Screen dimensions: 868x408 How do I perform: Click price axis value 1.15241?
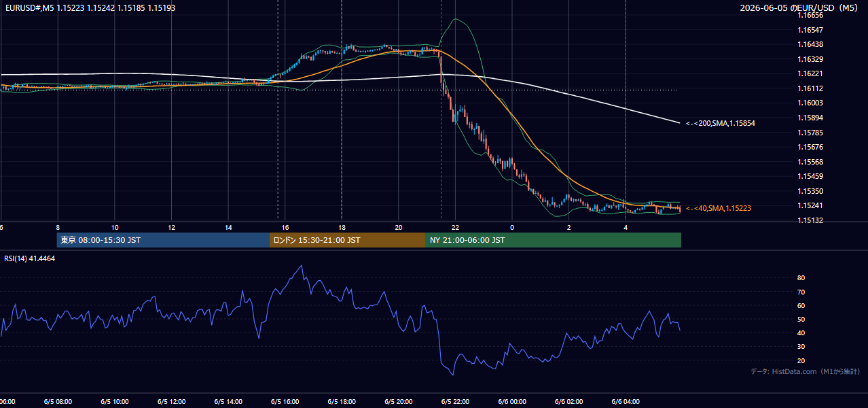(810, 205)
